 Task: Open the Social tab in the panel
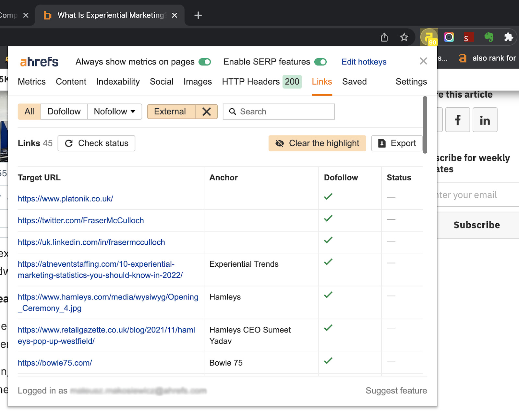pos(162,82)
